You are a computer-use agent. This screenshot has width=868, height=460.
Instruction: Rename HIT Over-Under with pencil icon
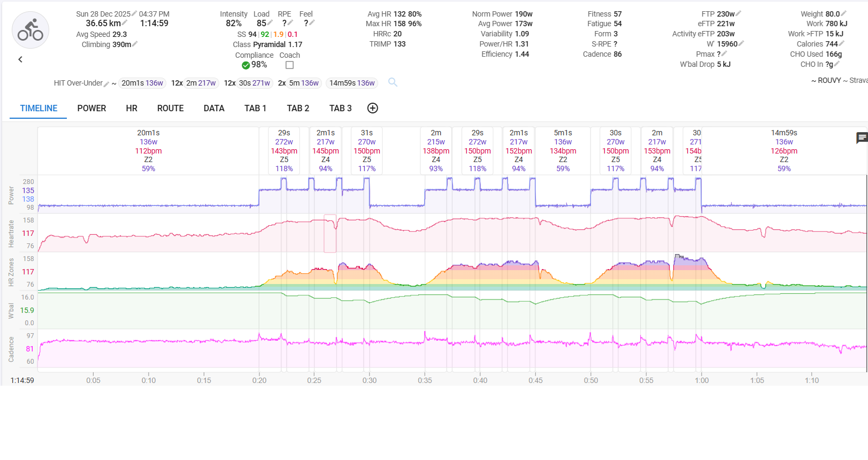(106, 84)
